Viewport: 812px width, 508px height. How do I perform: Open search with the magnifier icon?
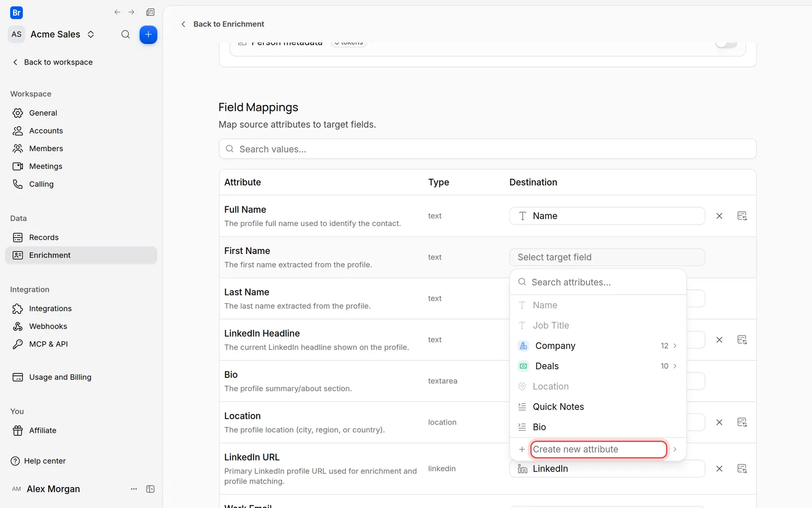(125, 35)
